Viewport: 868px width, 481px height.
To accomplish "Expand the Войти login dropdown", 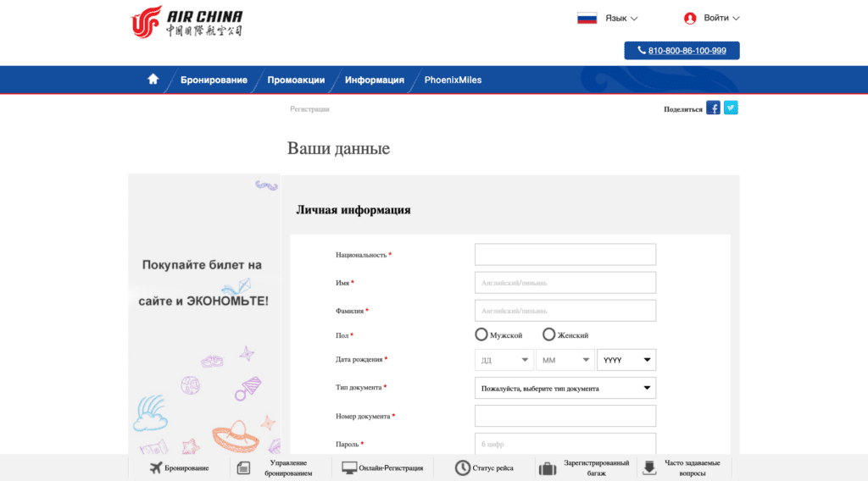I will tap(721, 19).
